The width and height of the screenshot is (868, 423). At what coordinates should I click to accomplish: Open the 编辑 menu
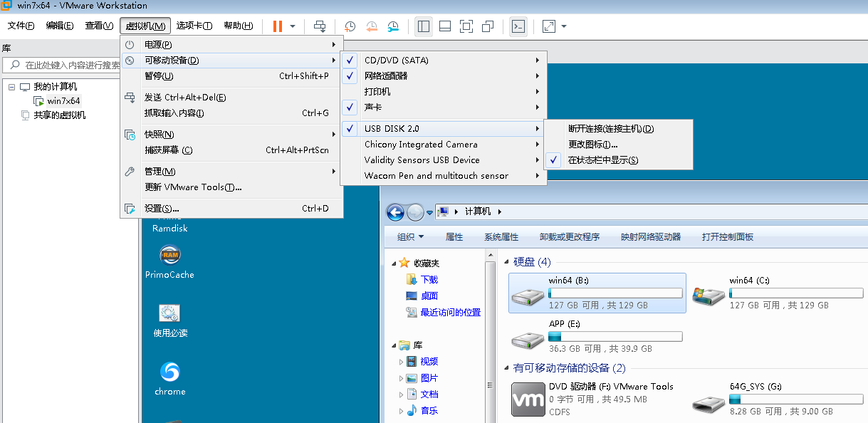60,26
